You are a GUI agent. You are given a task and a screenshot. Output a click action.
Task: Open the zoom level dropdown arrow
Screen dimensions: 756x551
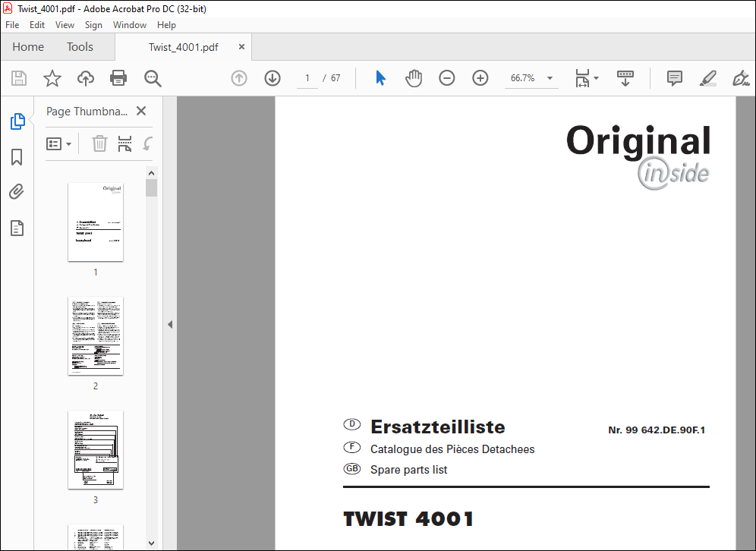pyautogui.click(x=550, y=78)
